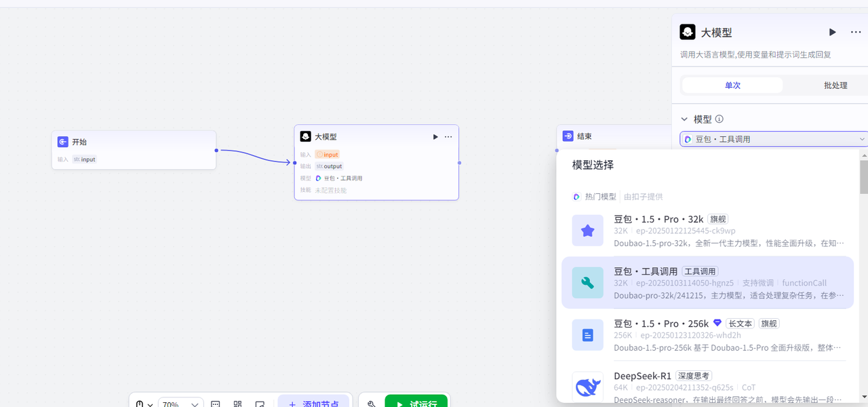Click the auto-layout grid icon in bottom toolbar

[x=237, y=404]
